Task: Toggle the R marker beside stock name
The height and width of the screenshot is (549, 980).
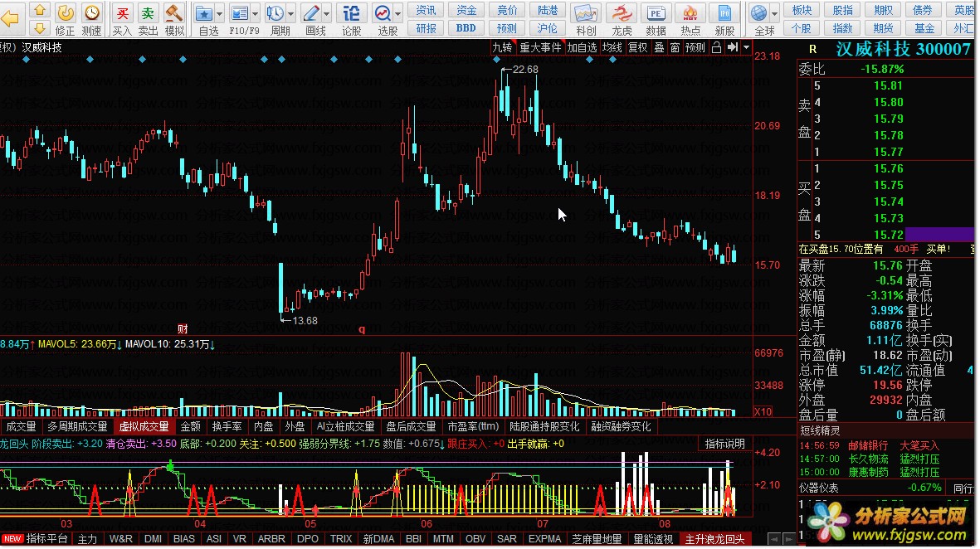Action: pyautogui.click(x=812, y=49)
